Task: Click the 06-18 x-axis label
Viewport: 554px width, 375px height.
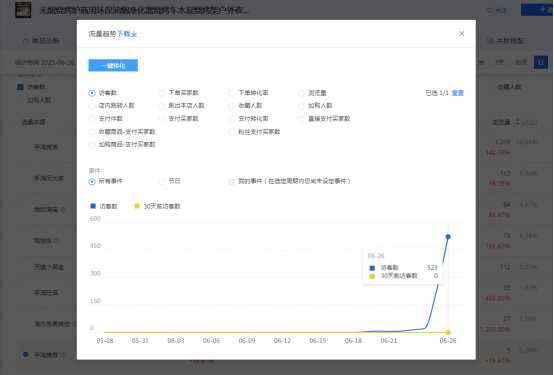Action: (353, 341)
